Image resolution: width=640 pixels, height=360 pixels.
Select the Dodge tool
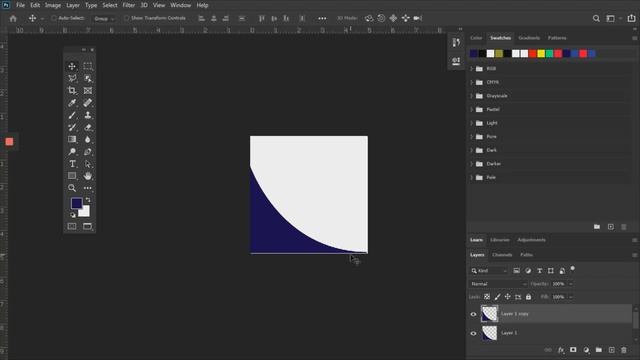point(72,152)
